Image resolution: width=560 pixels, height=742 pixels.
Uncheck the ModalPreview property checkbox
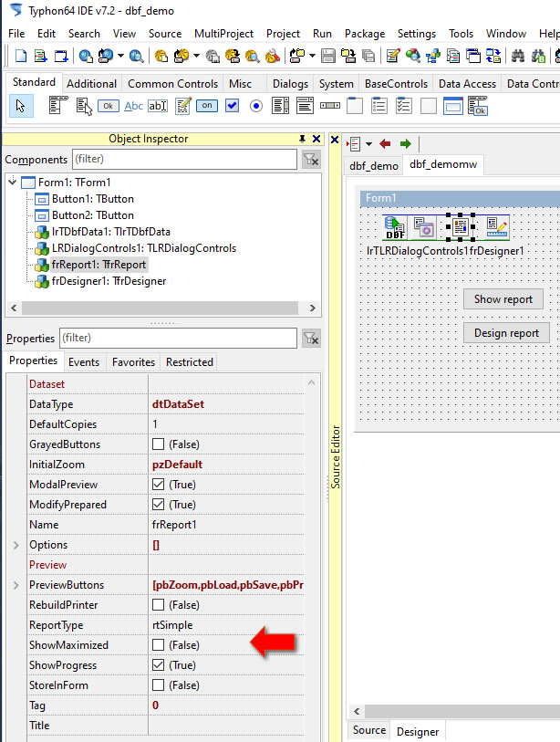pyautogui.click(x=159, y=485)
